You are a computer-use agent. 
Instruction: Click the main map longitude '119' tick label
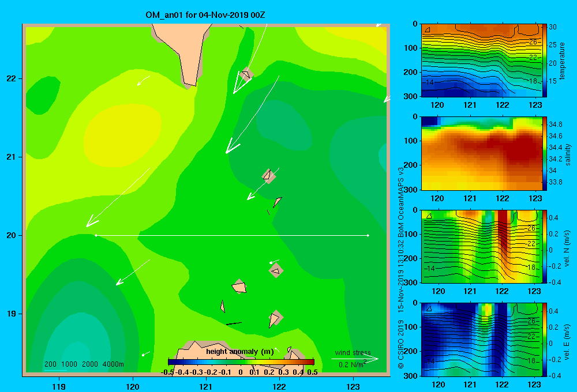(59, 386)
